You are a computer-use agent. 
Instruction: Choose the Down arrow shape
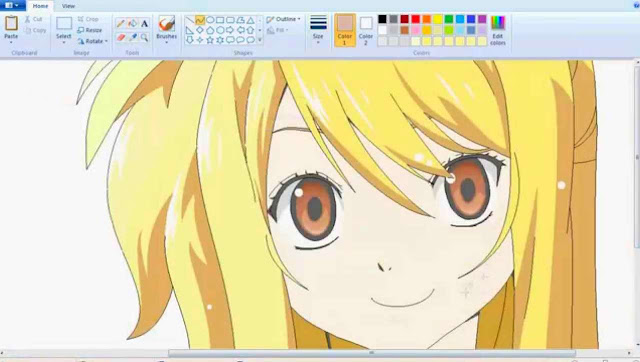[x=190, y=40]
